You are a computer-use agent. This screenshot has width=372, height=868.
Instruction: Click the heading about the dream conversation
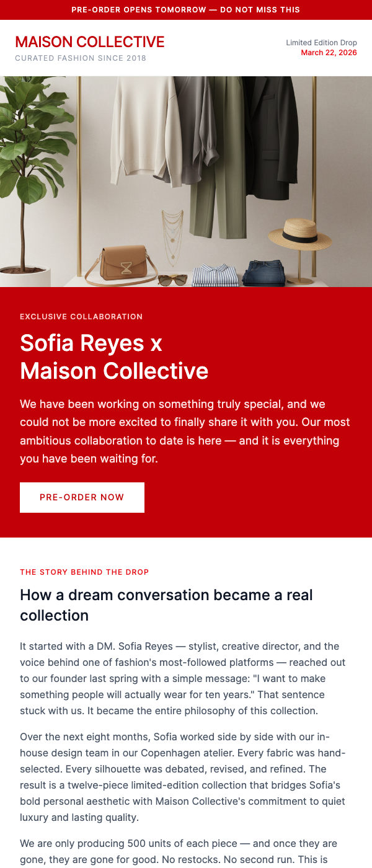[x=167, y=604]
